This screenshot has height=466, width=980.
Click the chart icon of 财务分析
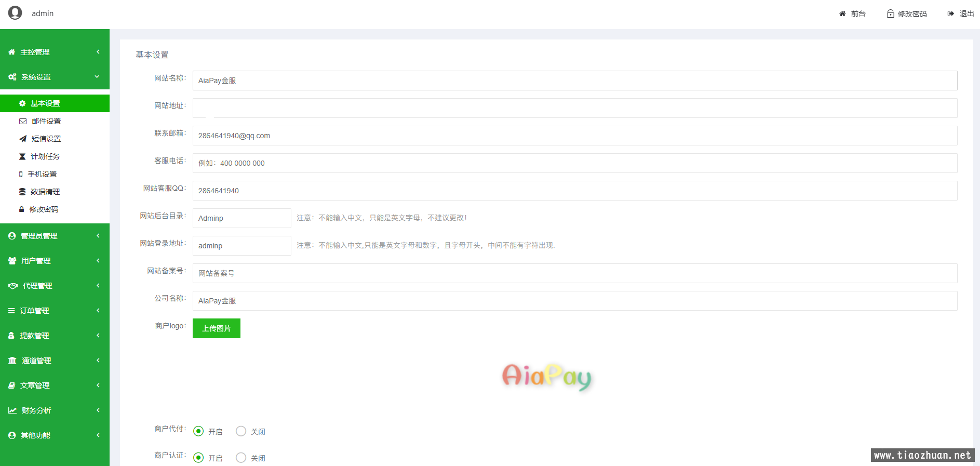tap(12, 410)
